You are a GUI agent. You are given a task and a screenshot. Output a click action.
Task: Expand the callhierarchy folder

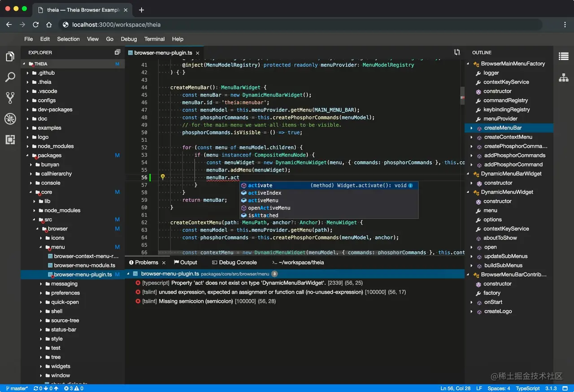tap(31, 174)
